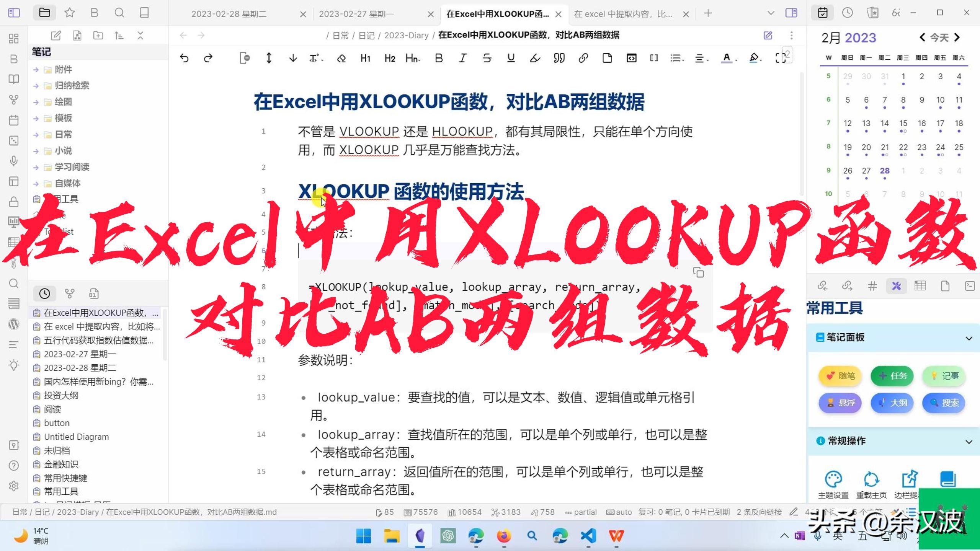Open 投资大纲 in recent files
The image size is (980, 551).
pos(61,395)
